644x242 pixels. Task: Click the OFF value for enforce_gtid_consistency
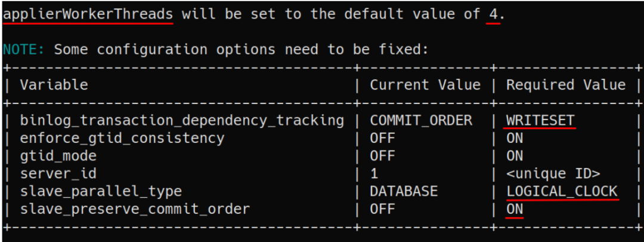click(382, 138)
